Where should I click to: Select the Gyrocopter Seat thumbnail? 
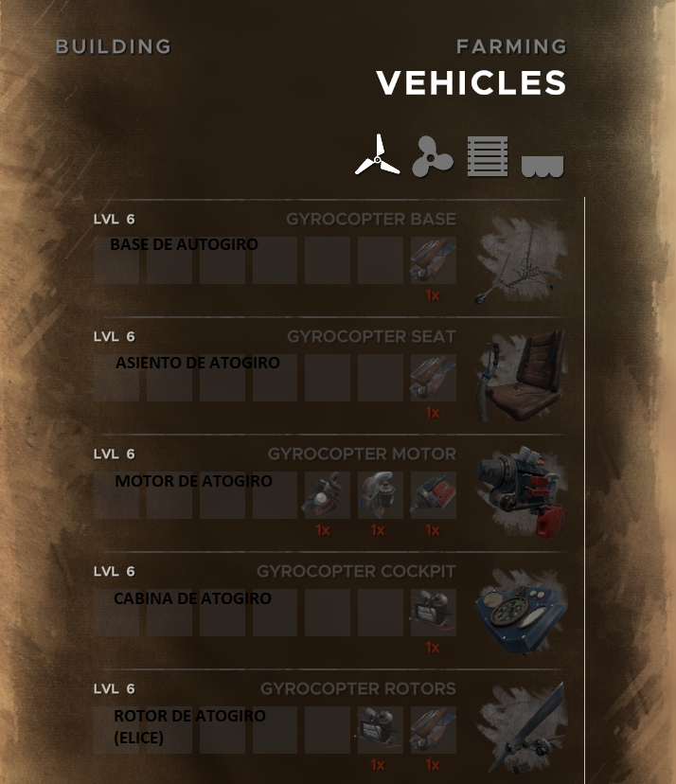[521, 376]
